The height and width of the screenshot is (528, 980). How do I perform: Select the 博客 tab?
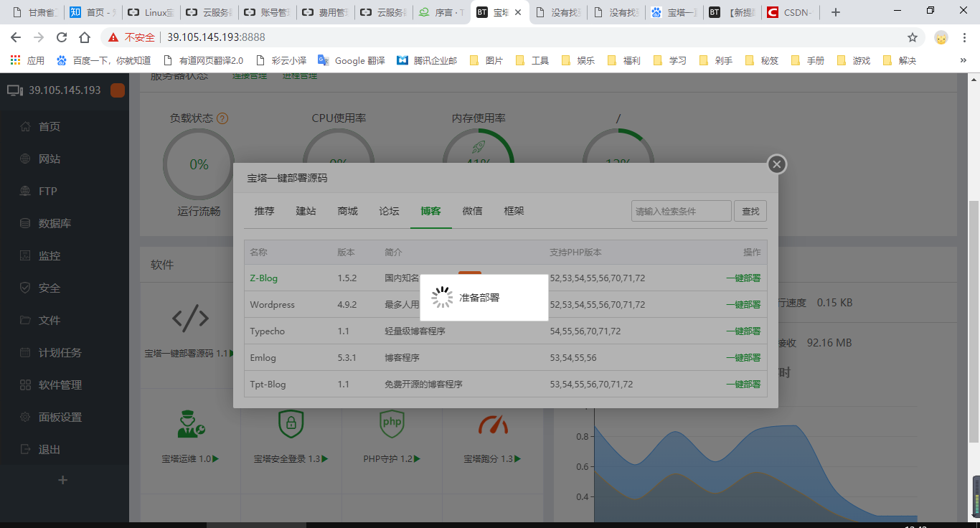click(x=430, y=211)
